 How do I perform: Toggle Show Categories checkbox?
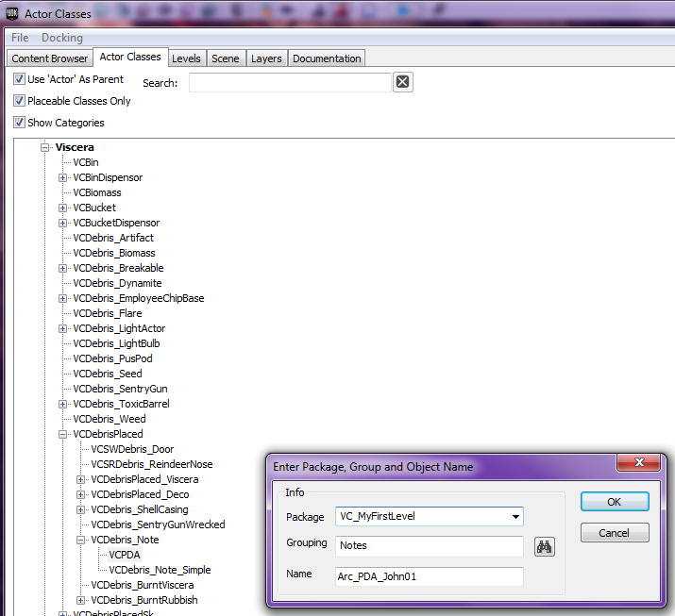19,123
